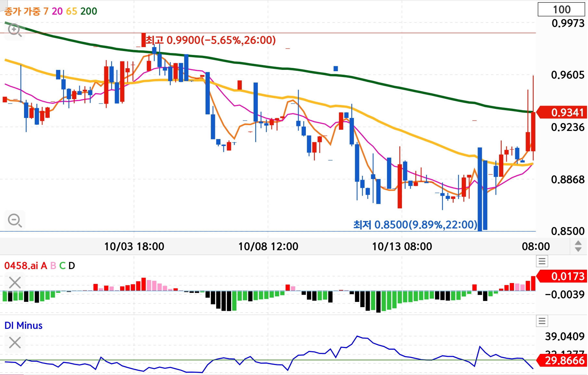Click the 0.9236 price axis label
This screenshot has width=588, height=375.
[x=568, y=127]
